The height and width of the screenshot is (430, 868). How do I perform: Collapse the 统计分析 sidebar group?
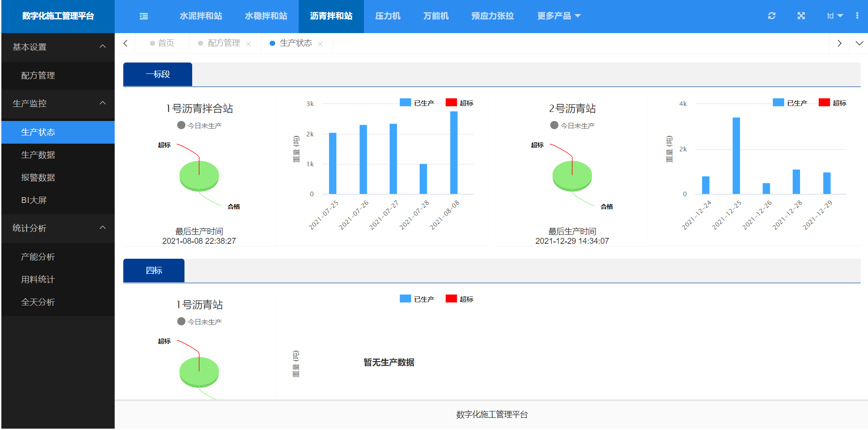(58, 228)
